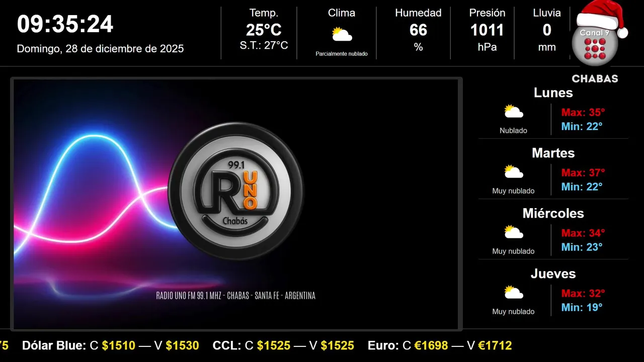The width and height of the screenshot is (644, 362).
Task: Click the Humedad label
Action: [x=418, y=13]
